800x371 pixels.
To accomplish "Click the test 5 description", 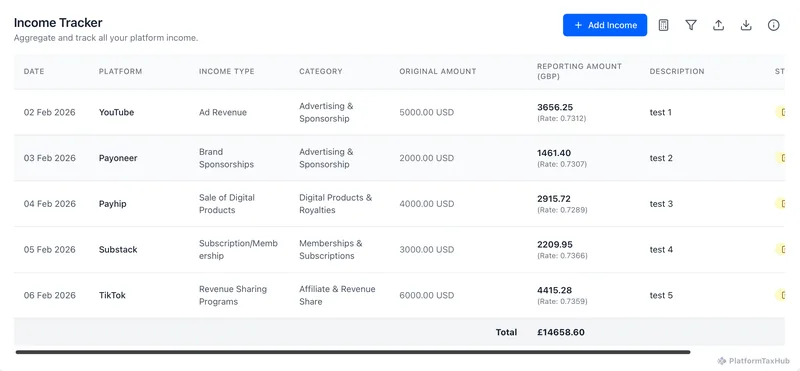I will pos(661,295).
